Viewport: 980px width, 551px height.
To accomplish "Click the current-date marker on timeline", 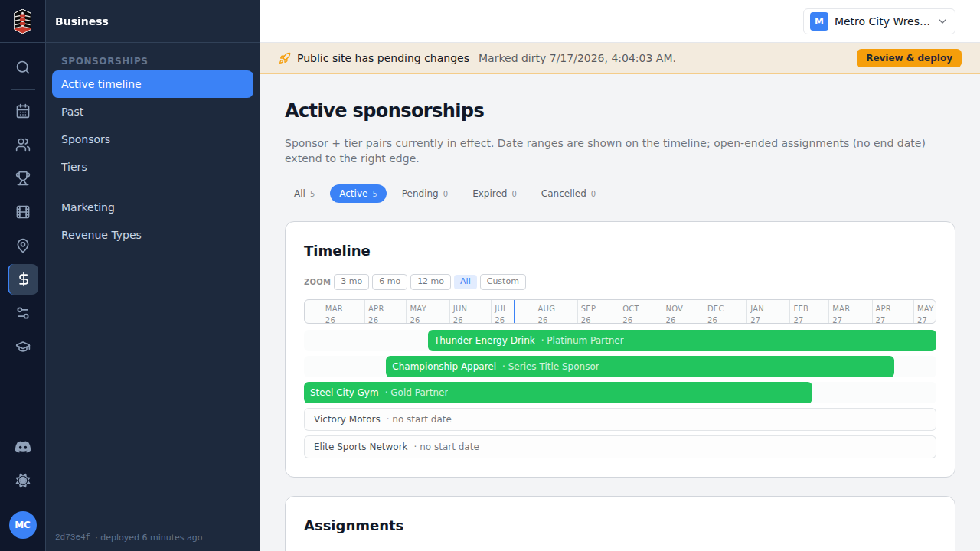I will point(514,311).
